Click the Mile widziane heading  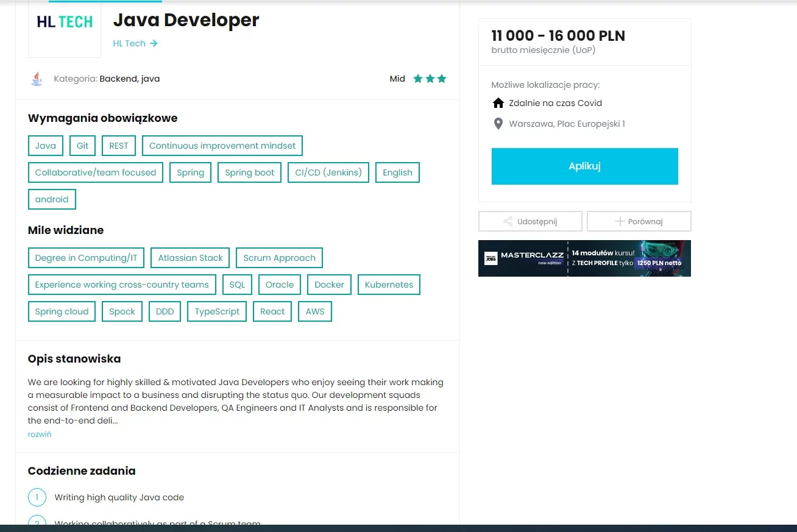pos(66,230)
